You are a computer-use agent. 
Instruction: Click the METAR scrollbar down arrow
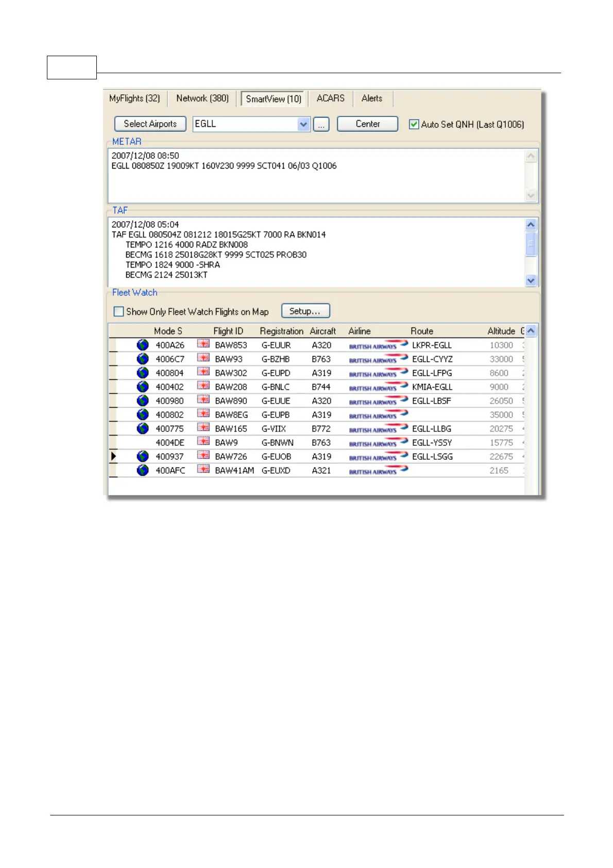coord(531,195)
